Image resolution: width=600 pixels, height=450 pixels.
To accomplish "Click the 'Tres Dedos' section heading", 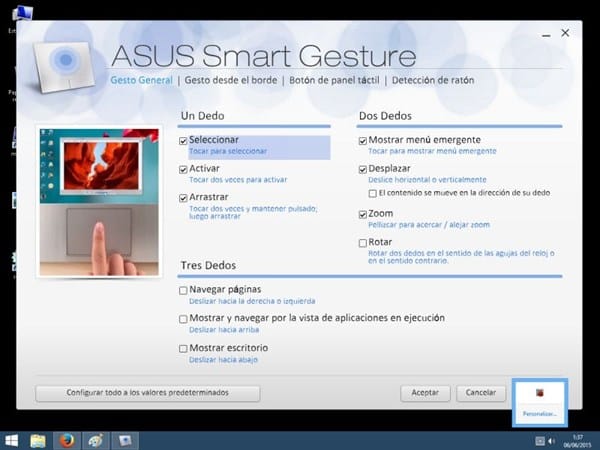I will click(208, 266).
